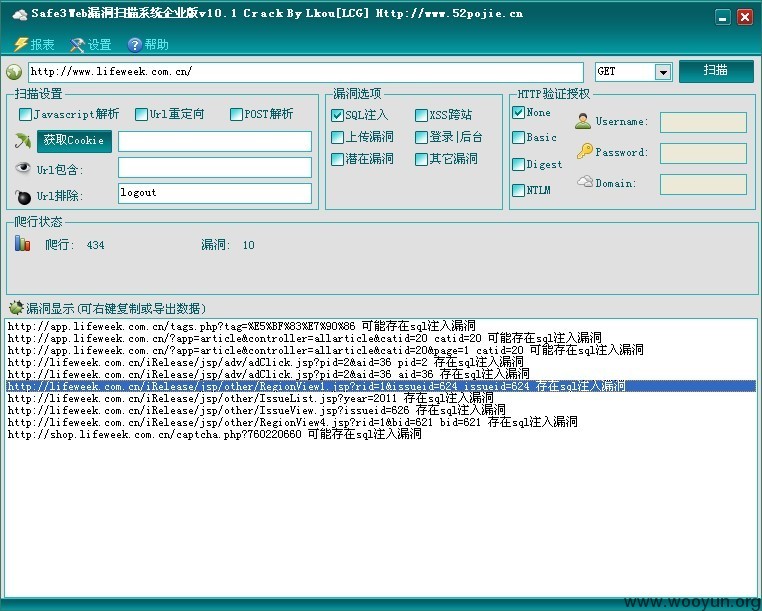Open the 报表 report menu

[34, 45]
